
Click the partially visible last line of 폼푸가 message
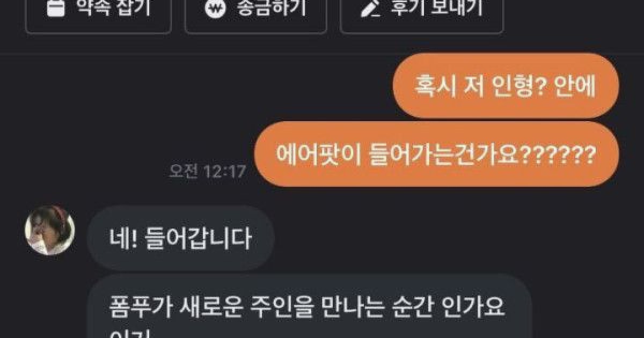click(x=125, y=334)
